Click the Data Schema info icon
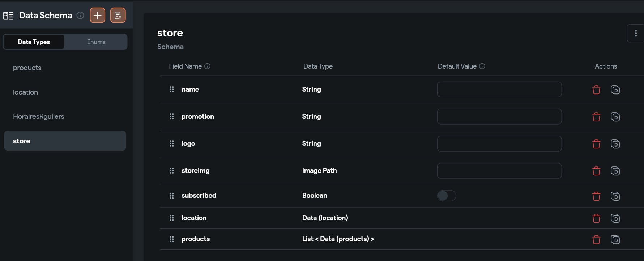This screenshot has width=644, height=261. click(x=81, y=16)
